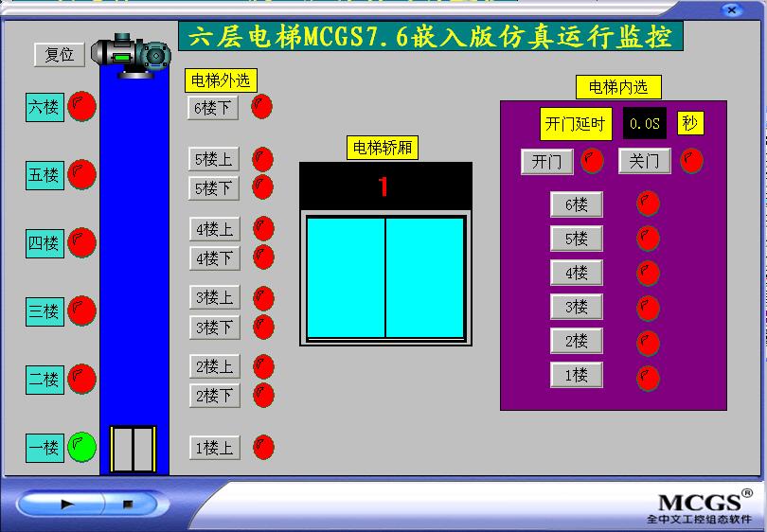Click the 开门延时 label
This screenshot has height=532, width=767.
(x=576, y=124)
